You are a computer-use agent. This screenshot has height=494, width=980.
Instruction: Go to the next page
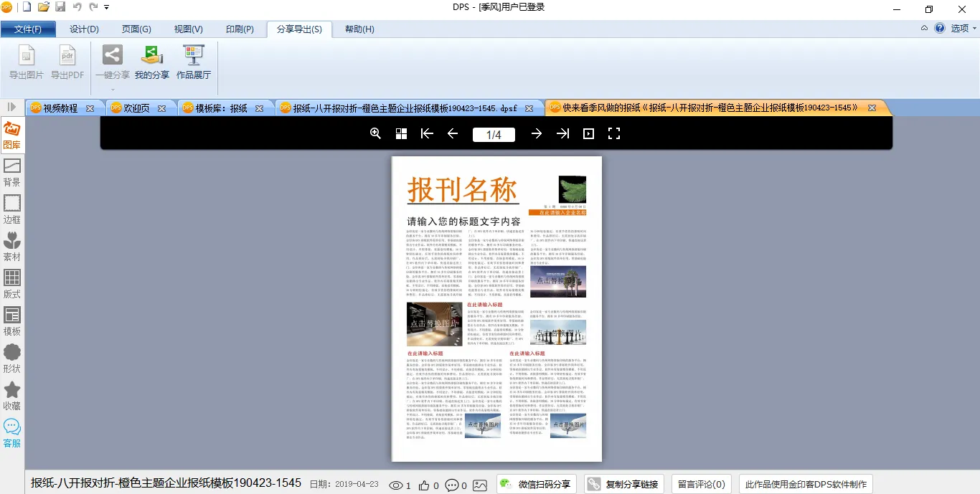tap(536, 134)
